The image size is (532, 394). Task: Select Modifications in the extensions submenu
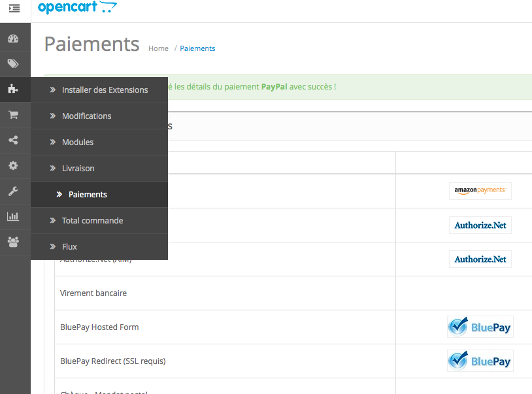pyautogui.click(x=99, y=116)
